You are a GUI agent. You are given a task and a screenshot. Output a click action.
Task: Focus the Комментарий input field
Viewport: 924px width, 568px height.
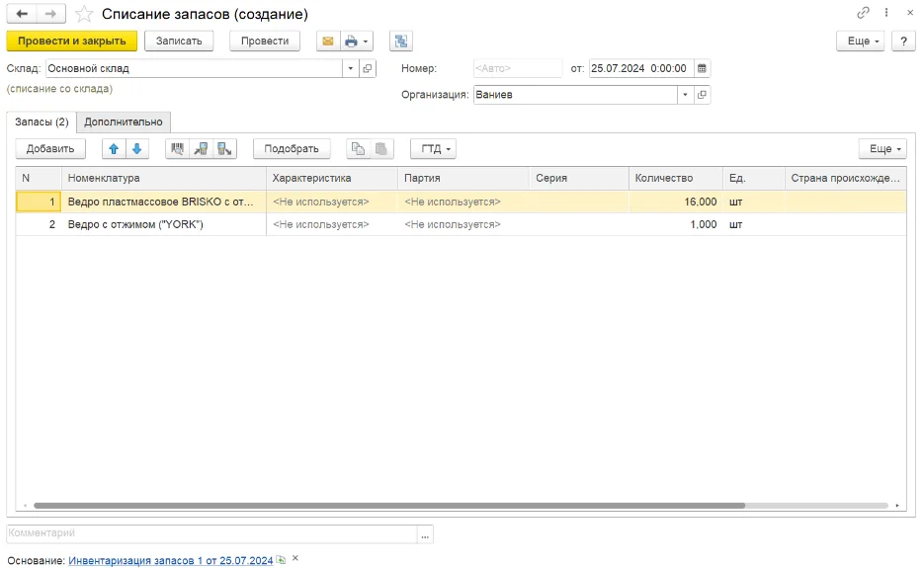point(211,533)
